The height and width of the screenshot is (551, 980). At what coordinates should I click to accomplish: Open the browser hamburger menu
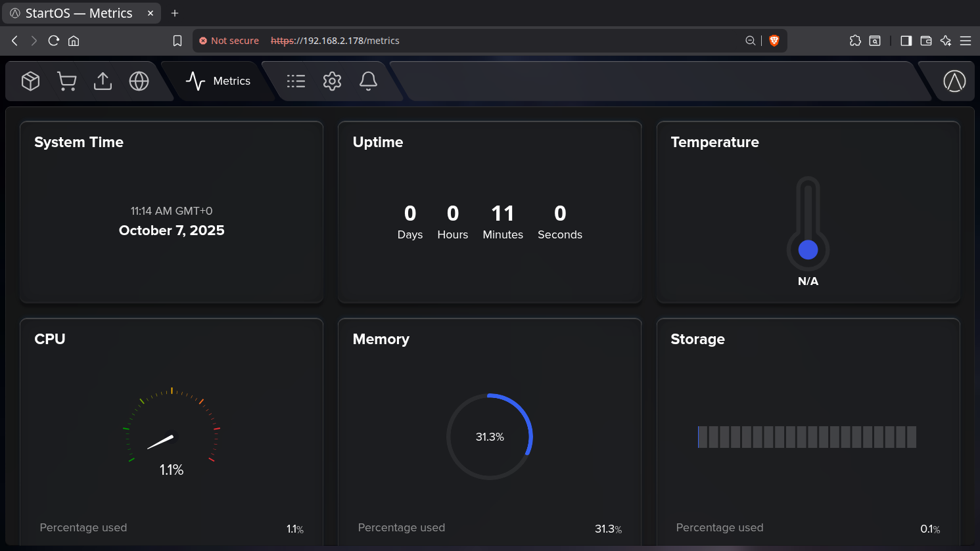966,41
